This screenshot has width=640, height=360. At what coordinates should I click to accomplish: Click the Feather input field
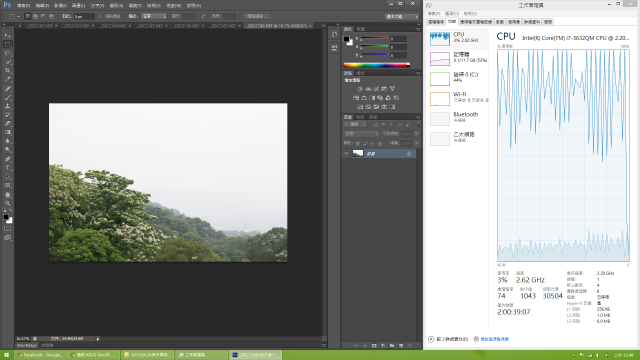[x=84, y=16]
